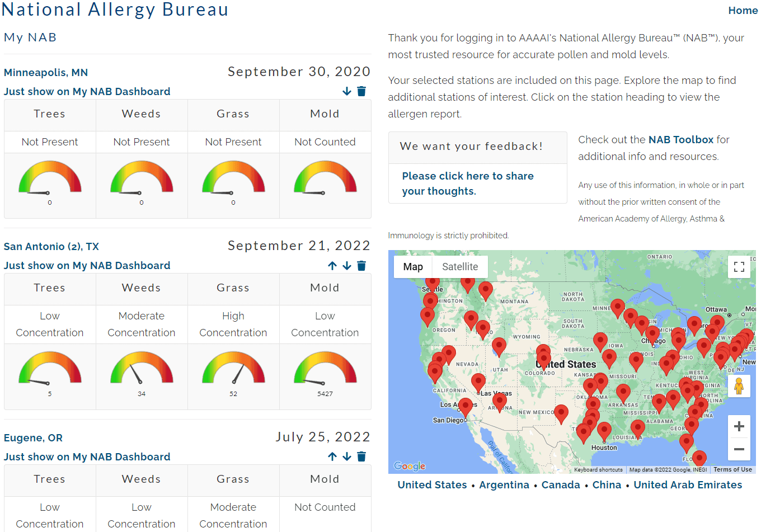This screenshot has width=761, height=532.
Task: Go to Home page
Action: point(743,10)
